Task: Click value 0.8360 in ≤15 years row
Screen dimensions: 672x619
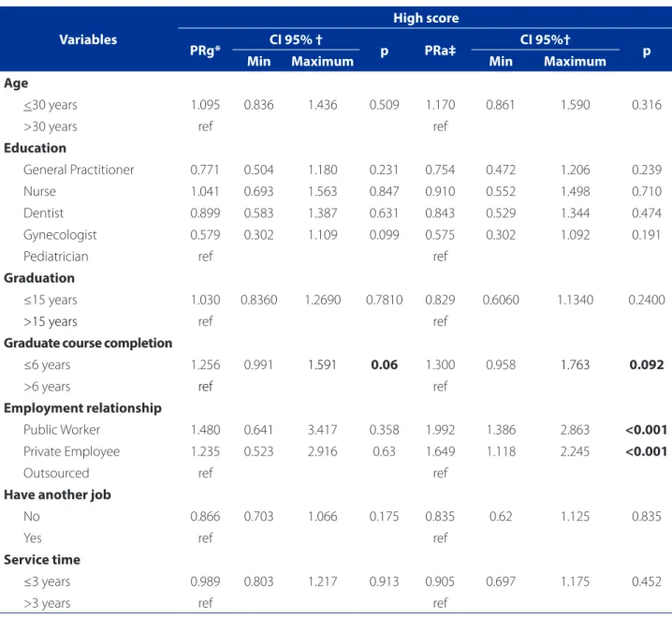Action: [x=259, y=300]
